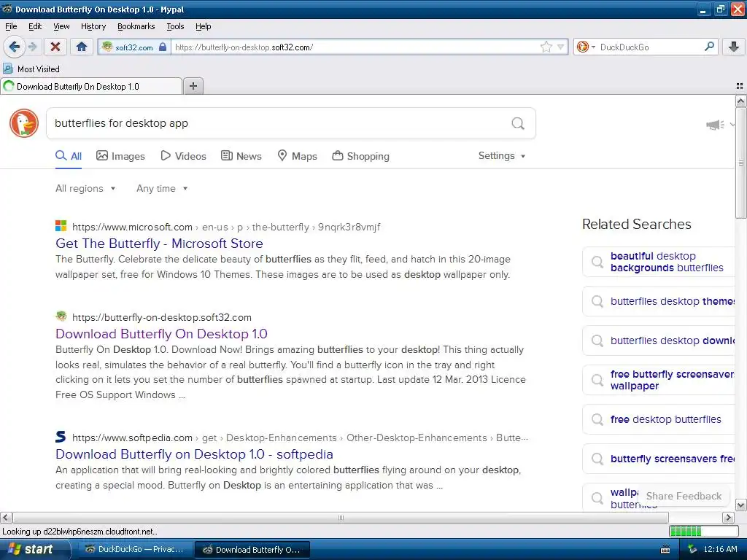Stop loading with the red X button
747x560 pixels.
[55, 47]
